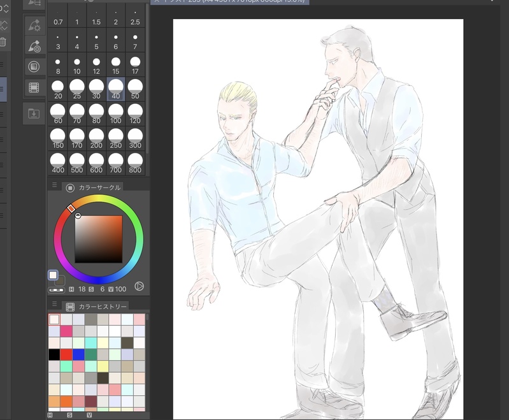Viewport: 509px width, 420px height.
Task: Open the Color Circle panel menu
Action: pos(55,184)
